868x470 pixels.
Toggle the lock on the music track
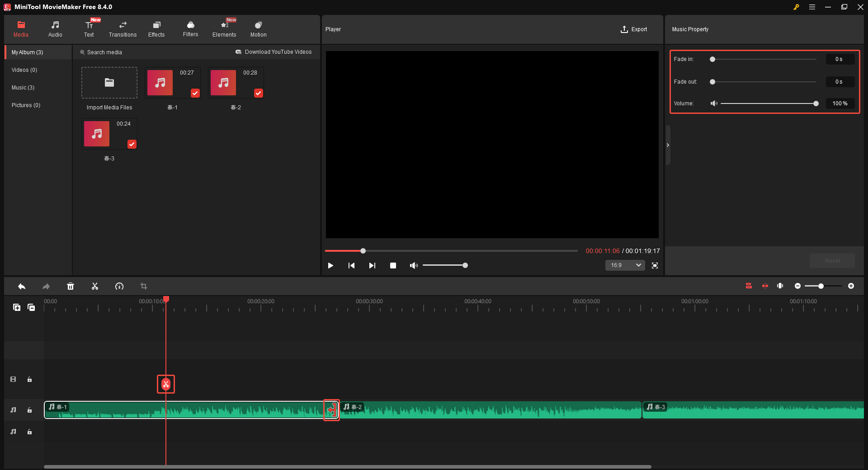click(29, 410)
